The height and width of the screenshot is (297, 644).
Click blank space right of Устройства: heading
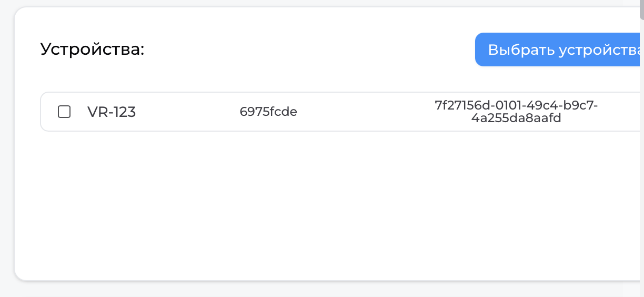[305, 49]
